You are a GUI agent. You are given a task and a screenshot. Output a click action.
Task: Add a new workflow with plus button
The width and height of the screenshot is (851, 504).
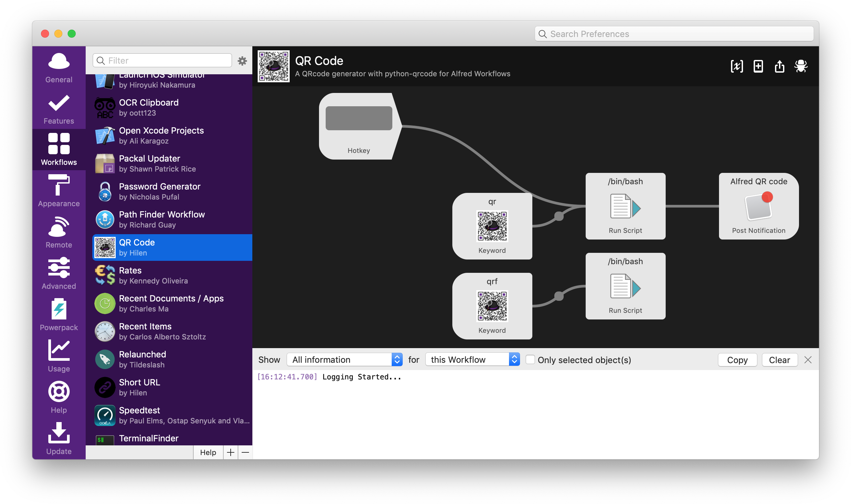pyautogui.click(x=230, y=452)
